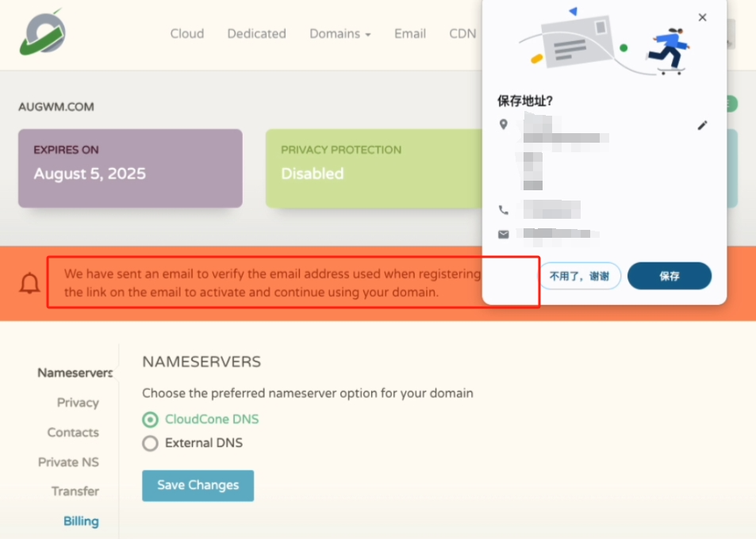756x539 pixels.
Task: Open the Cloud menu item
Action: coord(187,33)
